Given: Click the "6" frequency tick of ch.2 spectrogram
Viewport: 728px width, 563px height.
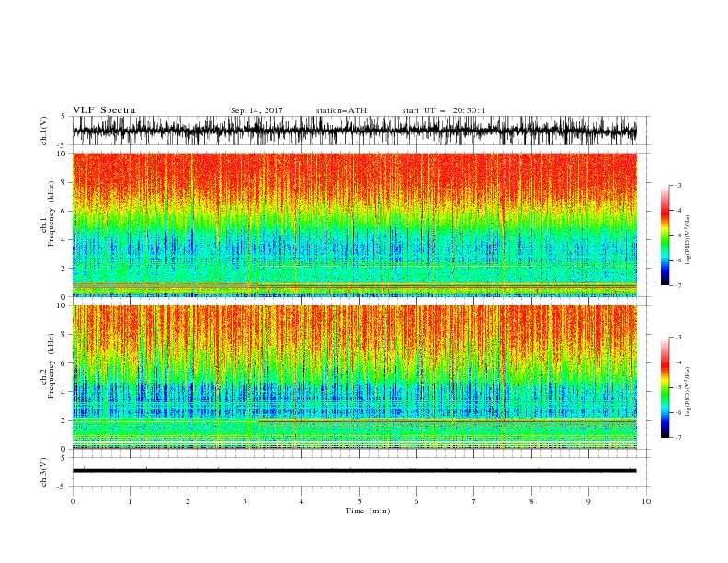Looking at the screenshot, I should (x=64, y=362).
